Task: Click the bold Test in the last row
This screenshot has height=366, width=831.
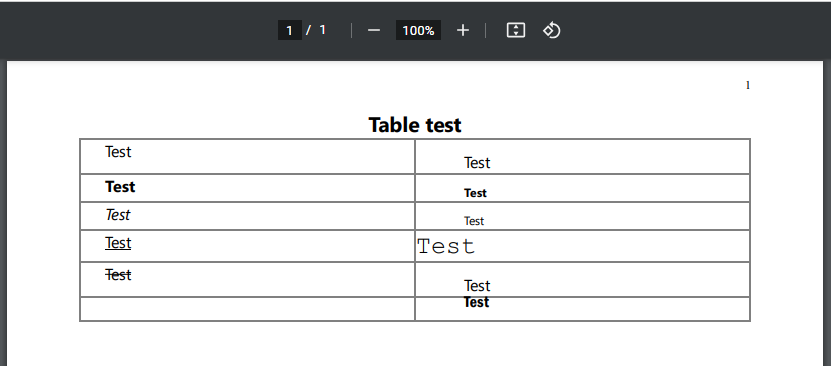Action: click(x=476, y=302)
